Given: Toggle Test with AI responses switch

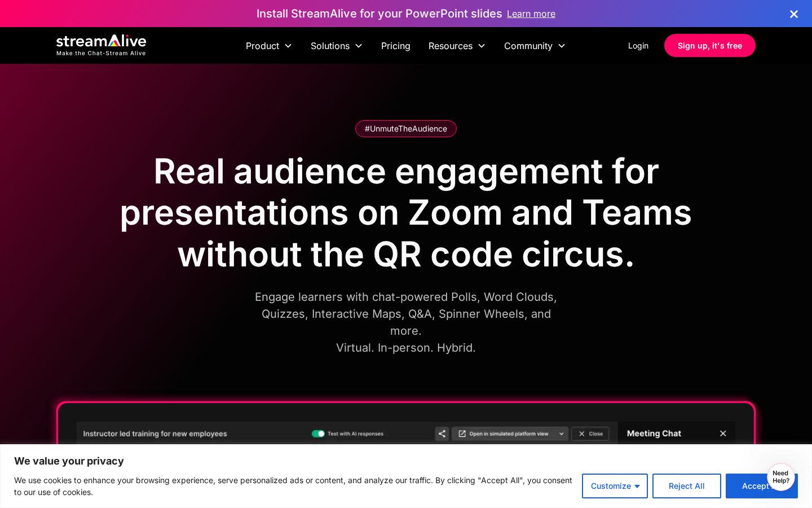Looking at the screenshot, I should click(318, 433).
